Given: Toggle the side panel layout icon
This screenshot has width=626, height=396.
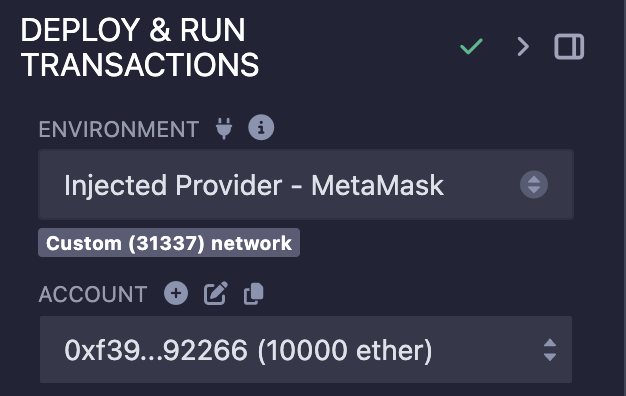Looking at the screenshot, I should tap(569, 47).
